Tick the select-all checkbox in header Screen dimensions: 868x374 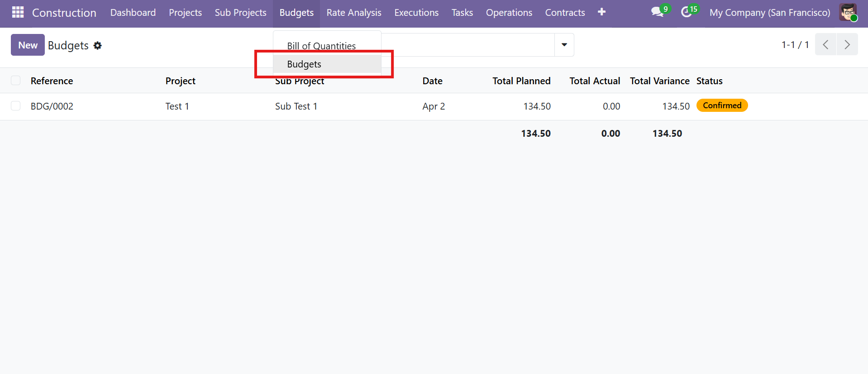(16, 81)
